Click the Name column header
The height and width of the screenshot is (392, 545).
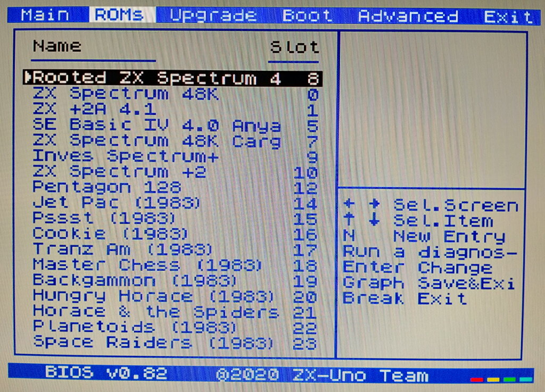pos(57,46)
